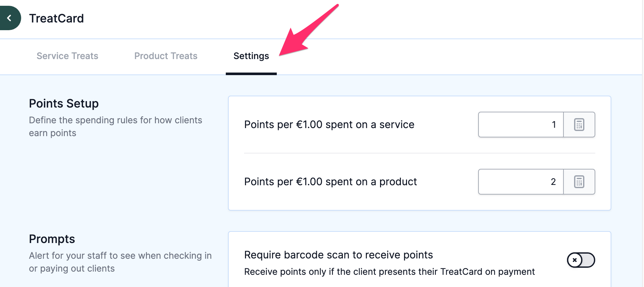Open calculator icon for product points
The width and height of the screenshot is (644, 287).
pos(579,182)
